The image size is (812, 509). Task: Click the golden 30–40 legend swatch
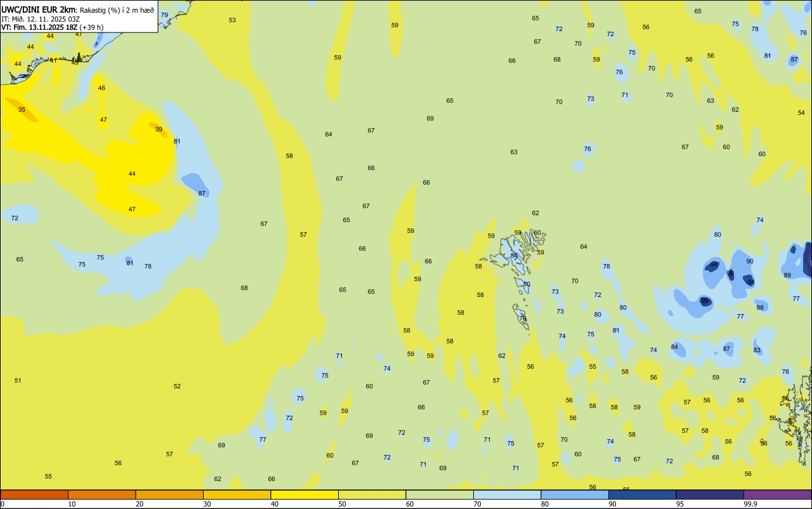(x=237, y=494)
